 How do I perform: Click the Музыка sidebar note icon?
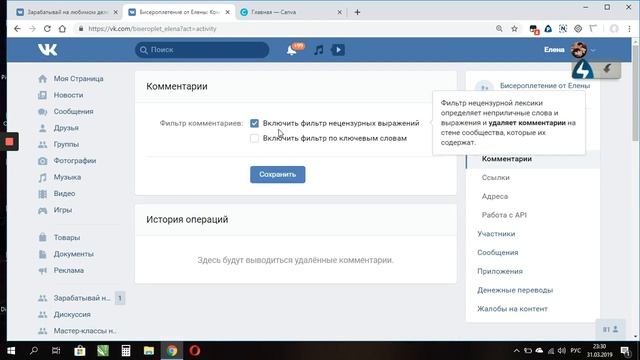click(x=42, y=177)
